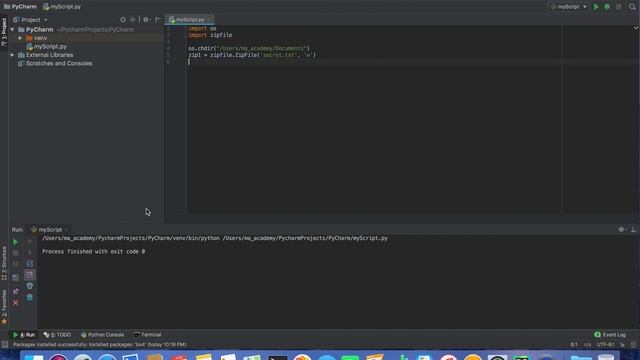Screen dimensions: 640x360
Task: Click the print output icon in Run panel
Action: coord(29,286)
